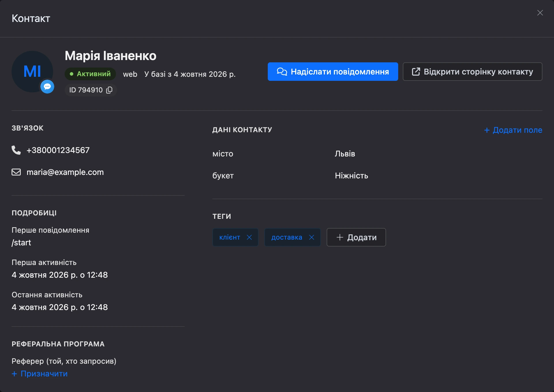Click the envelope email icon

[x=16, y=172]
